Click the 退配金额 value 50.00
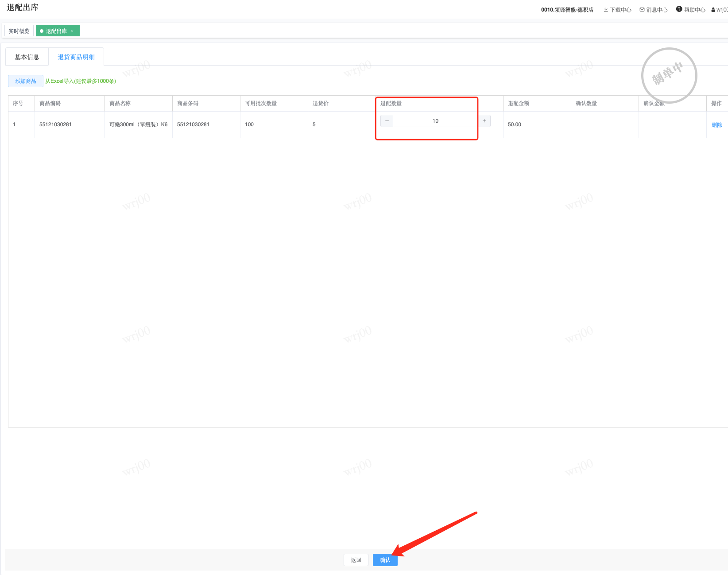Image resolution: width=728 pixels, height=575 pixels. pyautogui.click(x=515, y=124)
